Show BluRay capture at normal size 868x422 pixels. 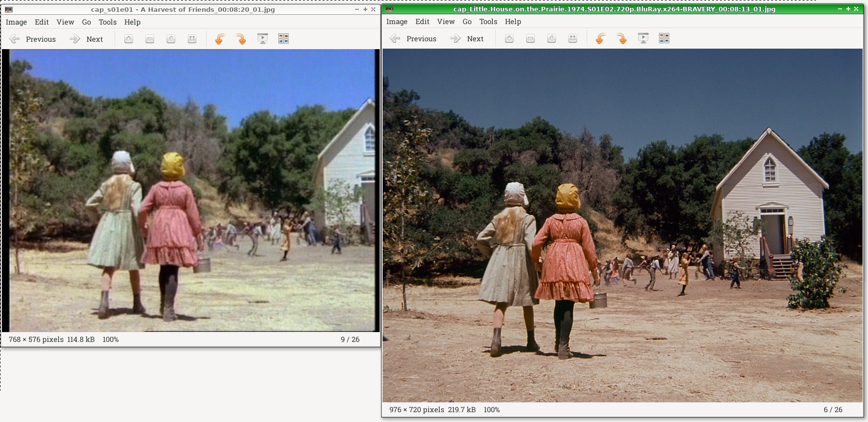coord(551,39)
